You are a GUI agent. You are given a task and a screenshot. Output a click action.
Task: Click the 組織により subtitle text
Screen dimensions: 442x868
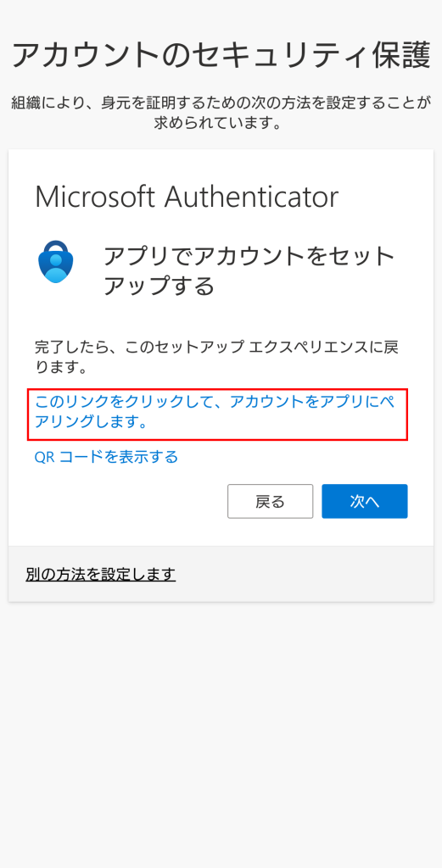pyautogui.click(x=221, y=113)
